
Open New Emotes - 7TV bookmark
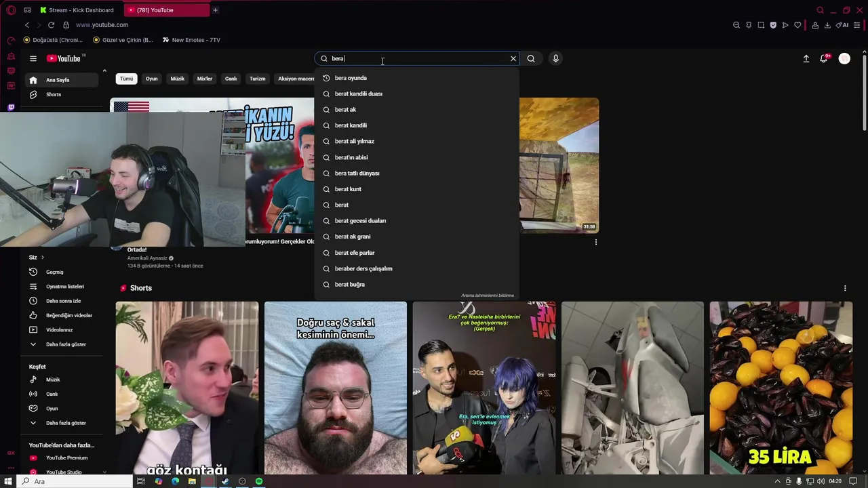point(191,40)
